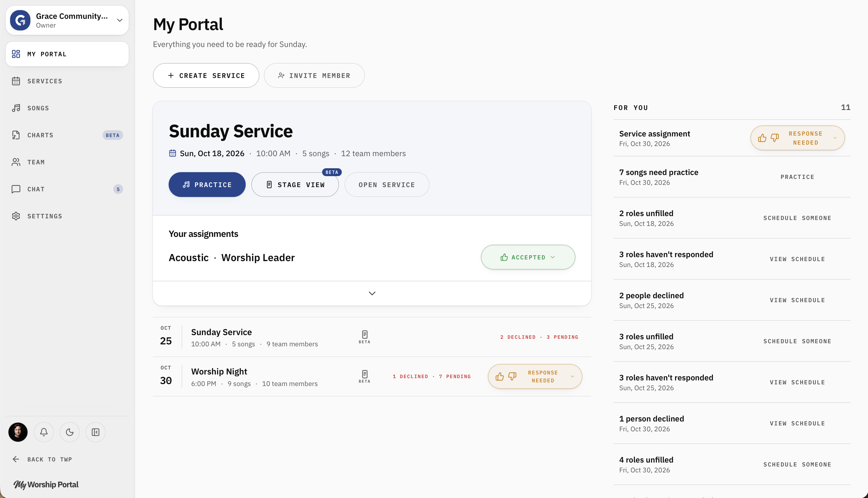Image resolution: width=868 pixels, height=498 pixels.
Task: Click the notifications bell icon
Action: click(x=44, y=432)
